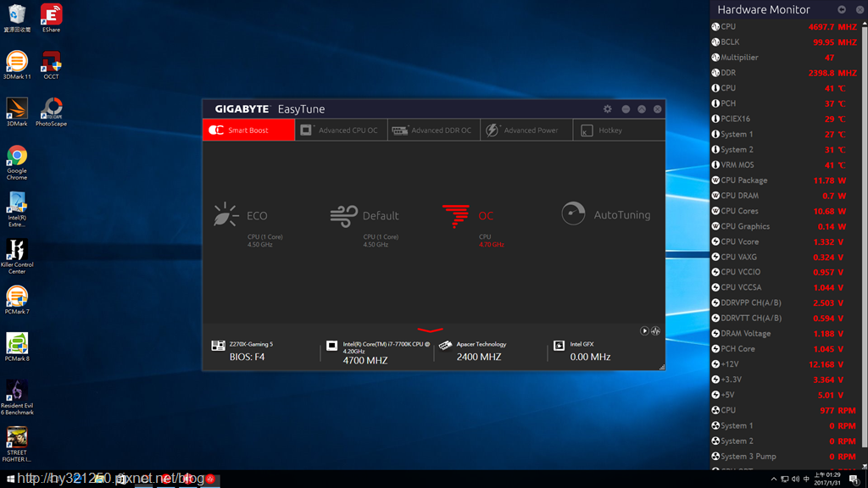Click the Intel GFX graphics icon
868x488 pixels.
pyautogui.click(x=559, y=346)
